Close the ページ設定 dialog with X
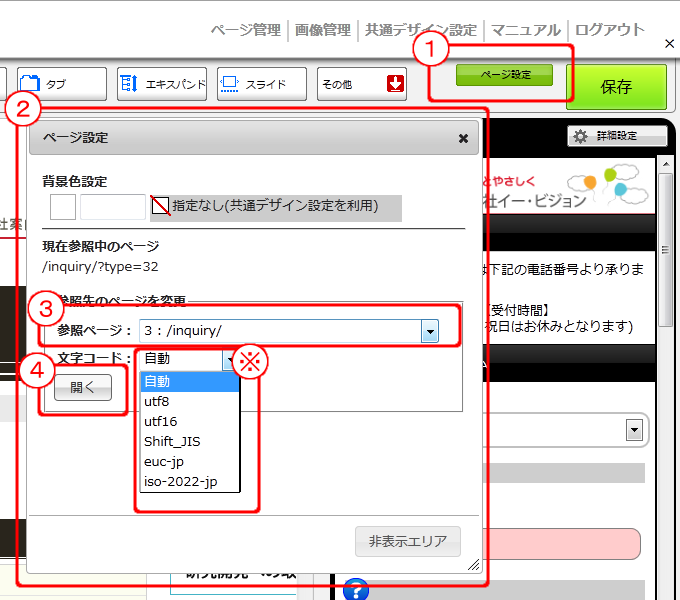 pyautogui.click(x=463, y=139)
